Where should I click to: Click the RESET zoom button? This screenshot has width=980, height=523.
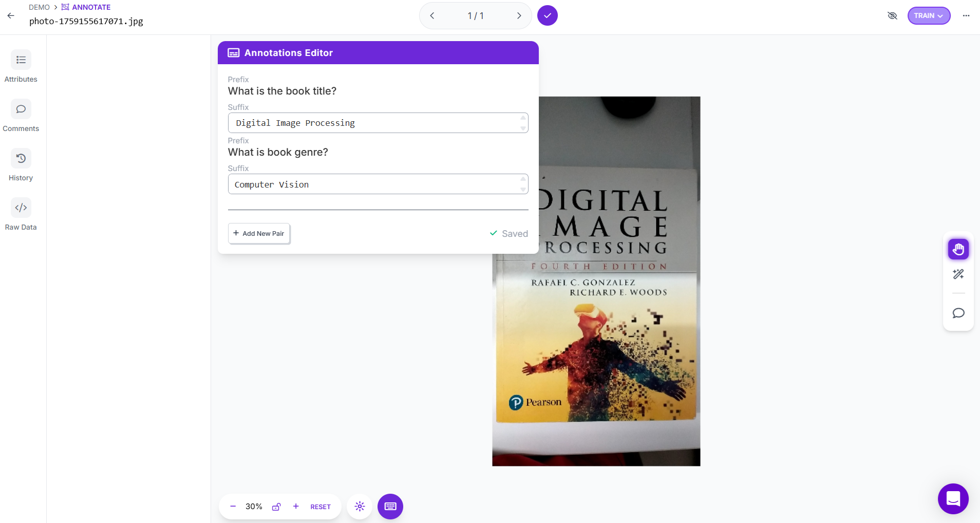321,507
